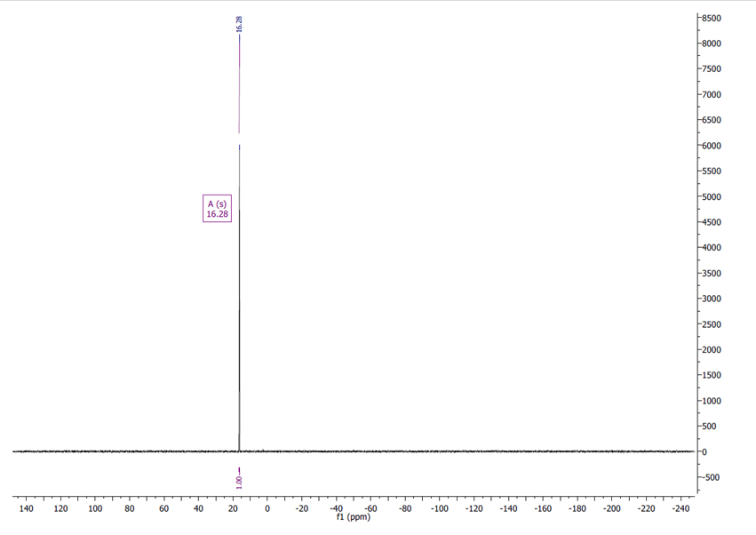The height and width of the screenshot is (535, 756).
Task: Select the 6000 label on intensity axis
Action: pos(712,146)
